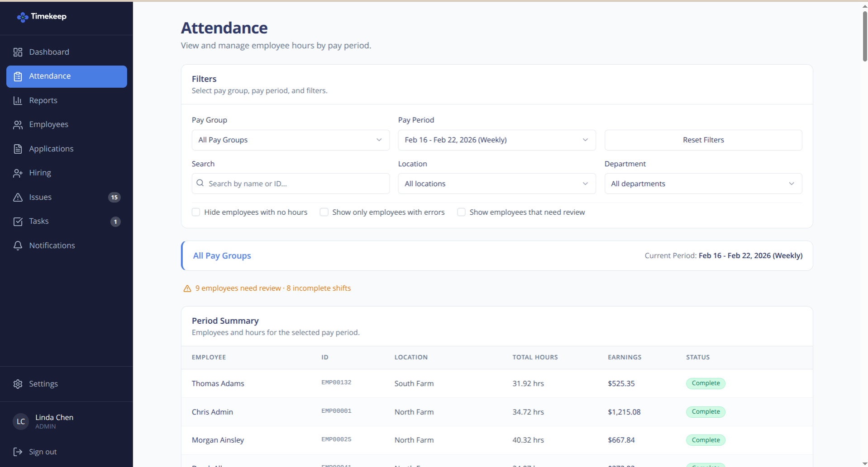Enable 'Hide employees with no hours'
Viewport: 868px width, 467px height.
pos(196,212)
